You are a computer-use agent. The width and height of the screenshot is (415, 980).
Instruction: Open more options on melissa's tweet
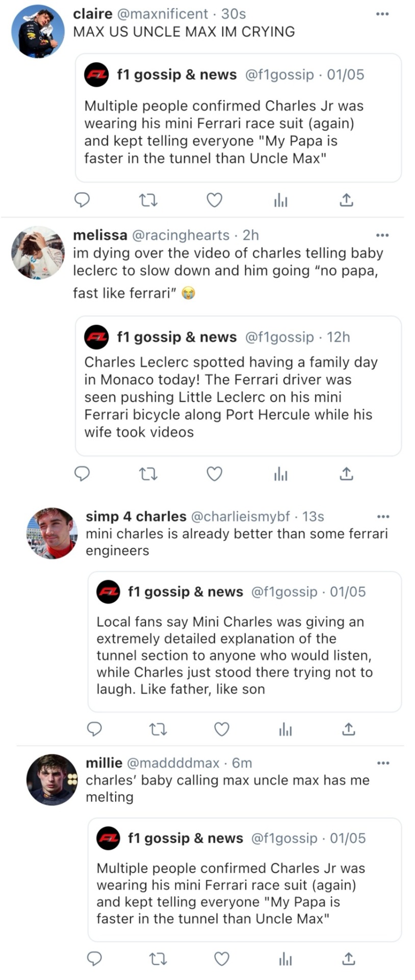[382, 235]
